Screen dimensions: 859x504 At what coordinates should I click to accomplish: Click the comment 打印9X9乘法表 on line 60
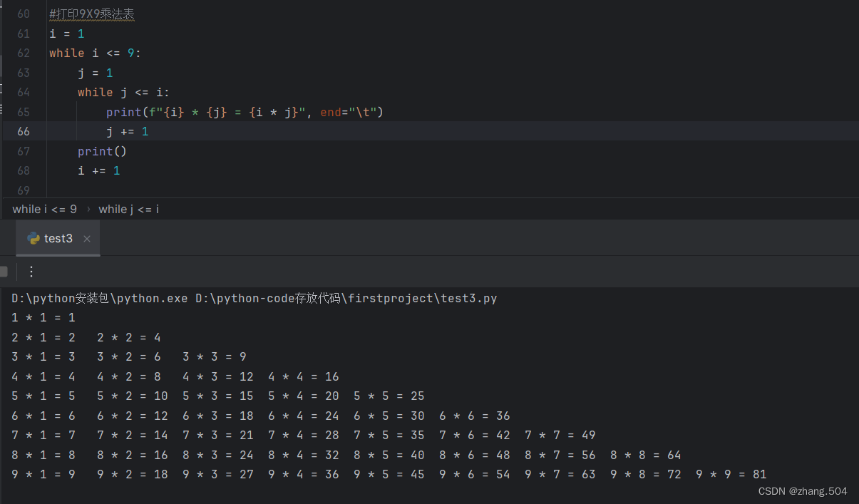(92, 14)
